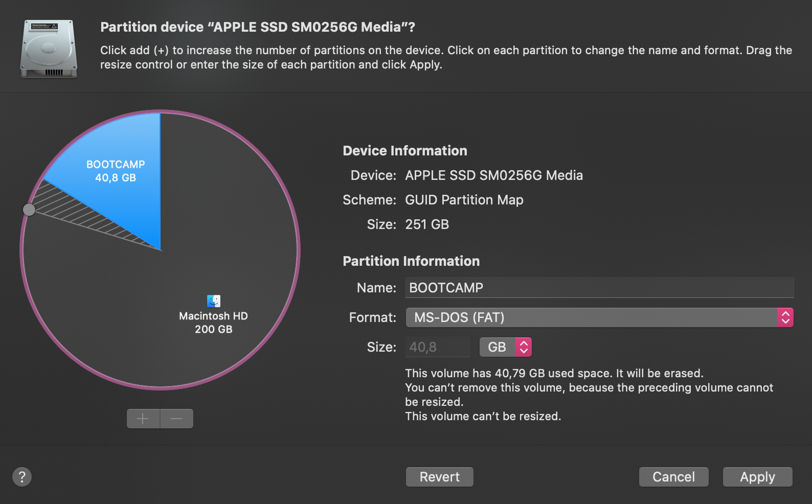Open the Format dropdown menu
The height and width of the screenshot is (504, 812).
[598, 317]
